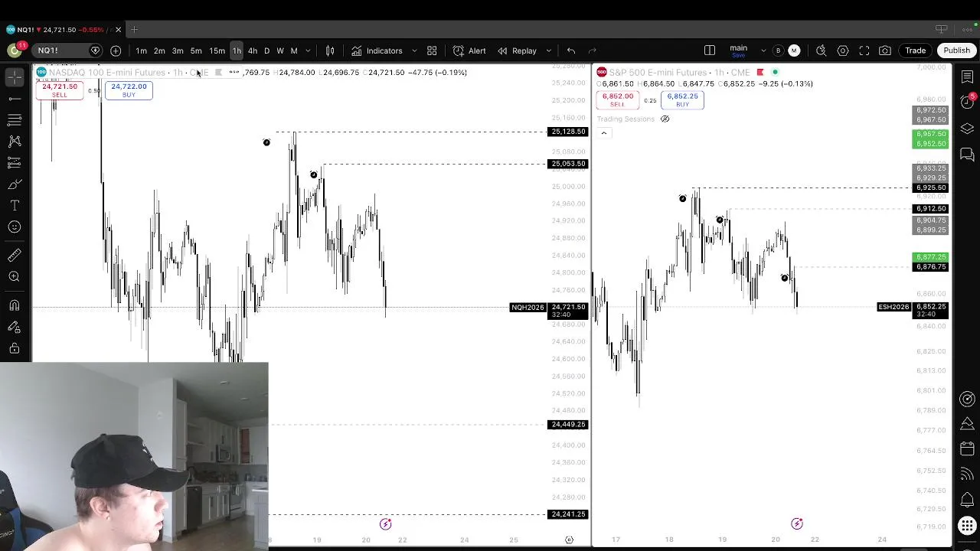Take a chart snapshot with camera
The height and width of the screenshot is (551, 980).
[885, 51]
